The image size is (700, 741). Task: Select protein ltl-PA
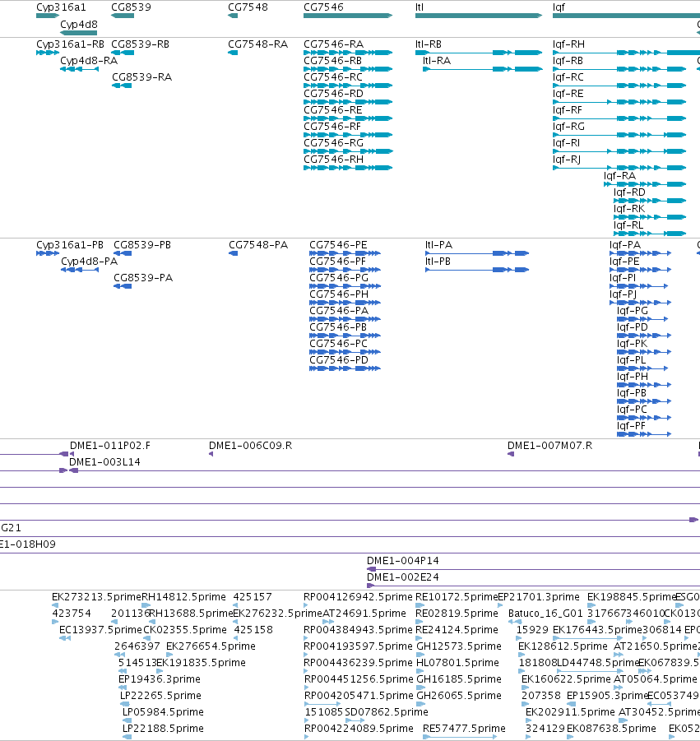pos(477,253)
